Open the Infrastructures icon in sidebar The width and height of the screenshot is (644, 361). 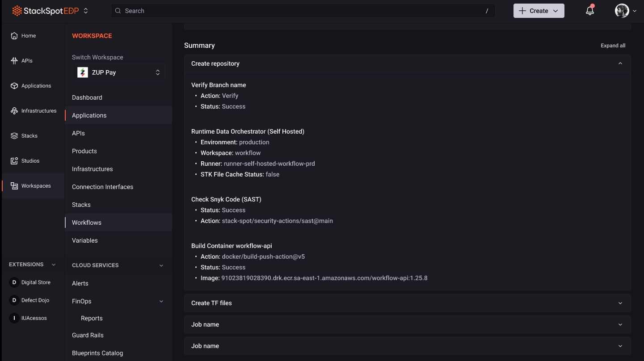(x=14, y=111)
